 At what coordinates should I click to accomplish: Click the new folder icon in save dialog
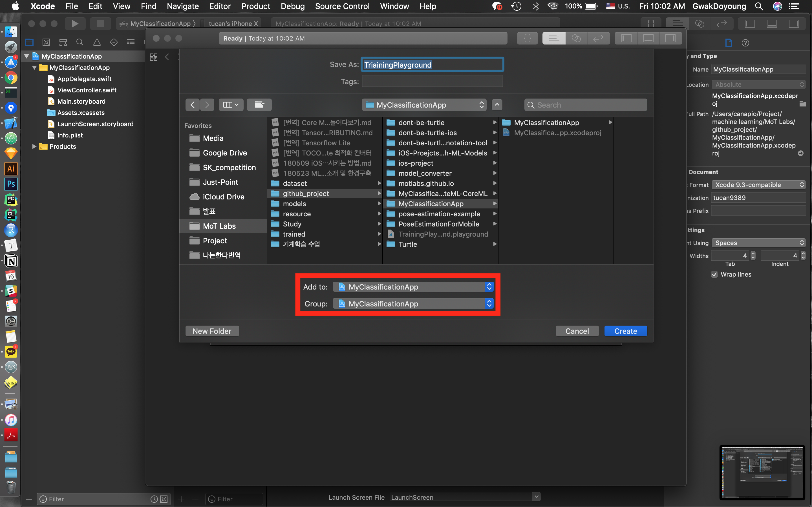[x=259, y=104]
